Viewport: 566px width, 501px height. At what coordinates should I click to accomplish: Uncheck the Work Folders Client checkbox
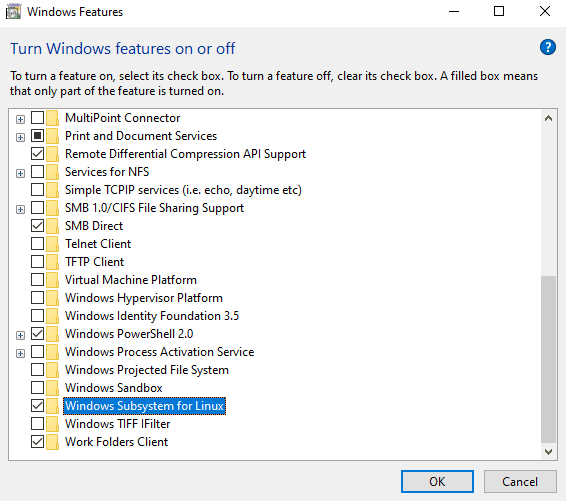[38, 442]
